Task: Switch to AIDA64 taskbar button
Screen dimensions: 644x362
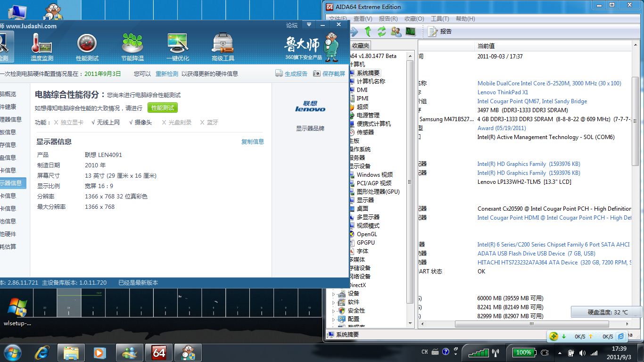Action: point(158,353)
